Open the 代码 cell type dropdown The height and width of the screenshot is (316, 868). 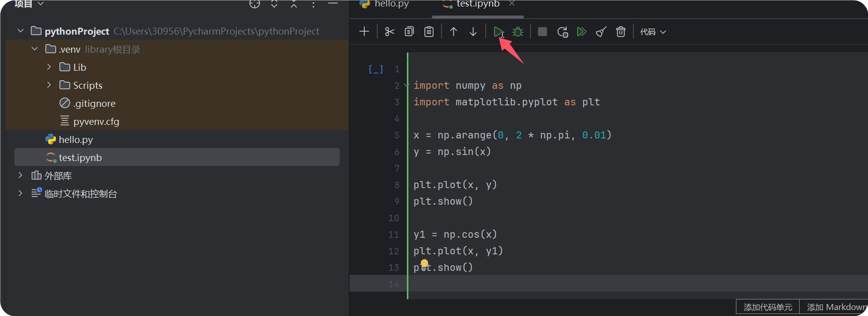(x=653, y=32)
